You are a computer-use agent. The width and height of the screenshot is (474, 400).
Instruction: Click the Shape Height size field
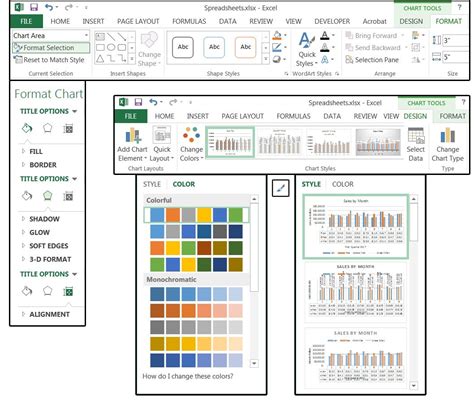[455, 40]
